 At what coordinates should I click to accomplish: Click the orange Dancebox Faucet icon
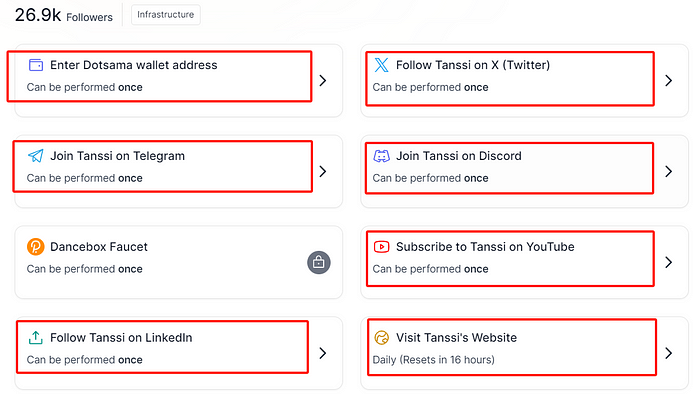coord(36,247)
